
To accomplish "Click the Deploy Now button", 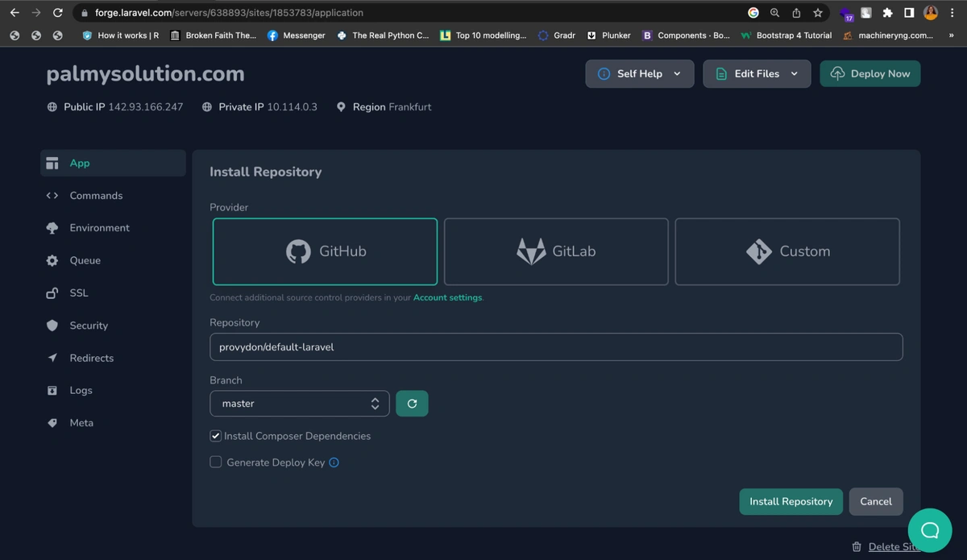I will click(x=870, y=73).
